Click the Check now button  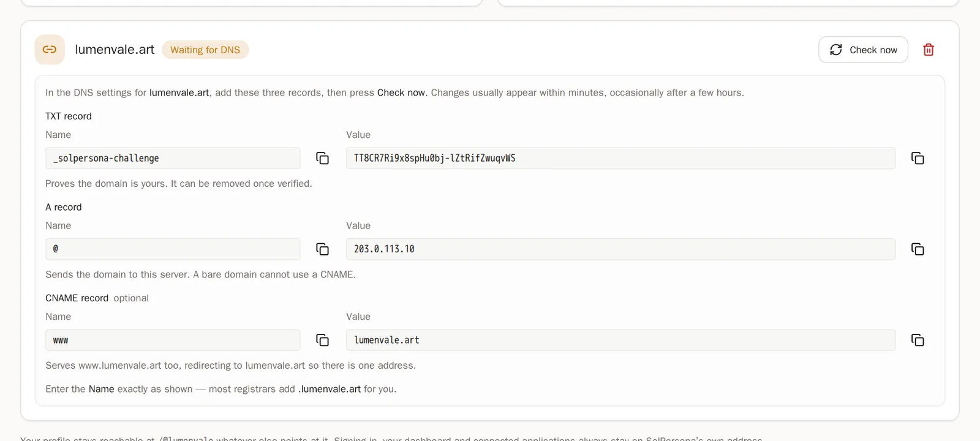coord(863,50)
